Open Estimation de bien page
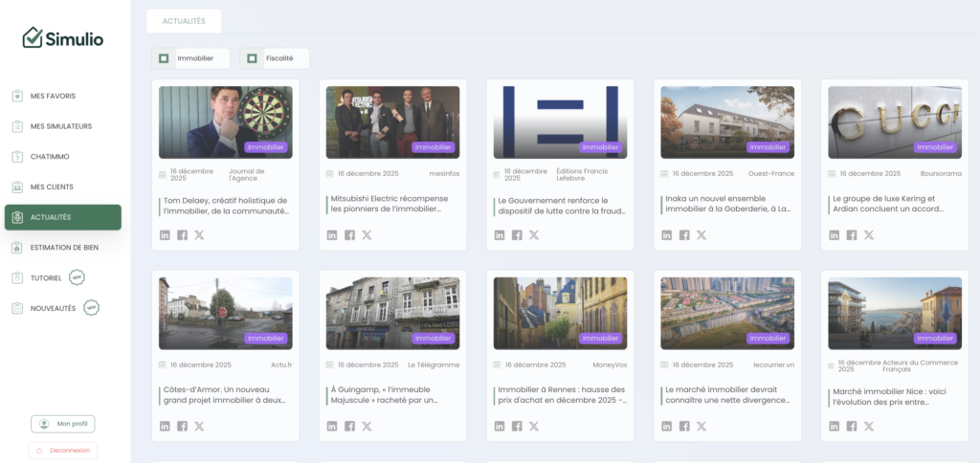980x463 pixels. click(x=63, y=248)
